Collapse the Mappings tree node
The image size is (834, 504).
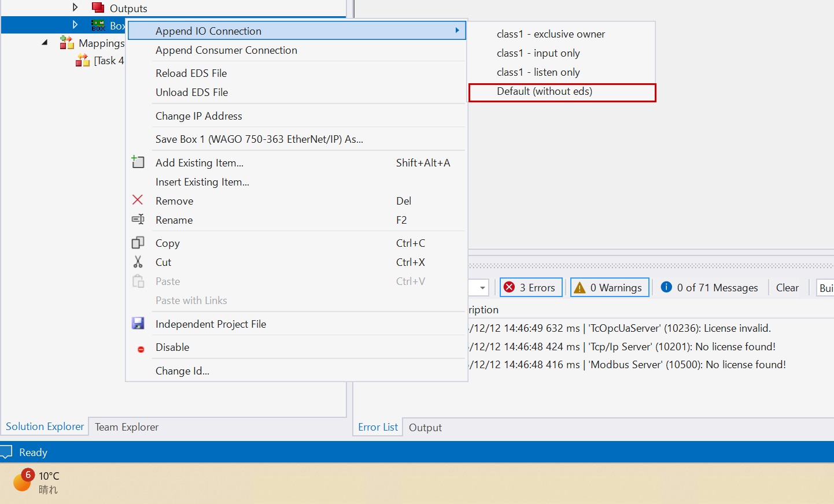45,43
